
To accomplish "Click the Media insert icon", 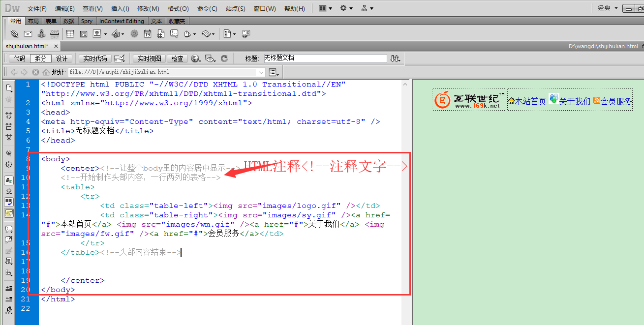I will coord(116,34).
